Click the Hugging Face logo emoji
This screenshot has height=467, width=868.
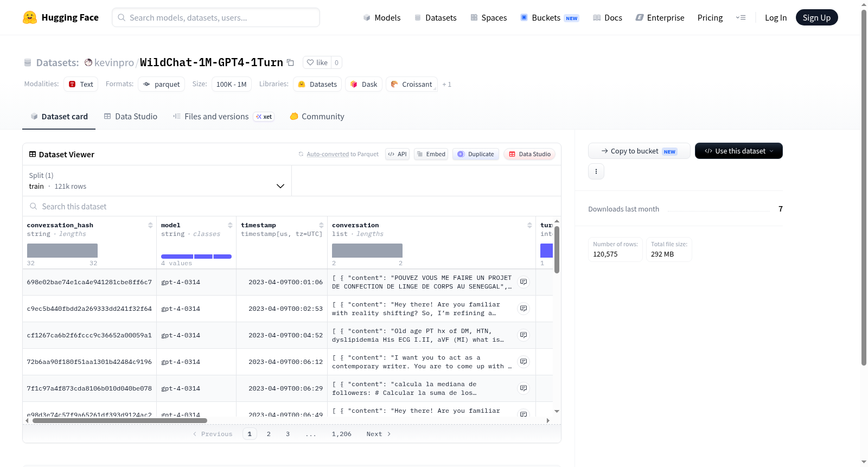pos(30,17)
